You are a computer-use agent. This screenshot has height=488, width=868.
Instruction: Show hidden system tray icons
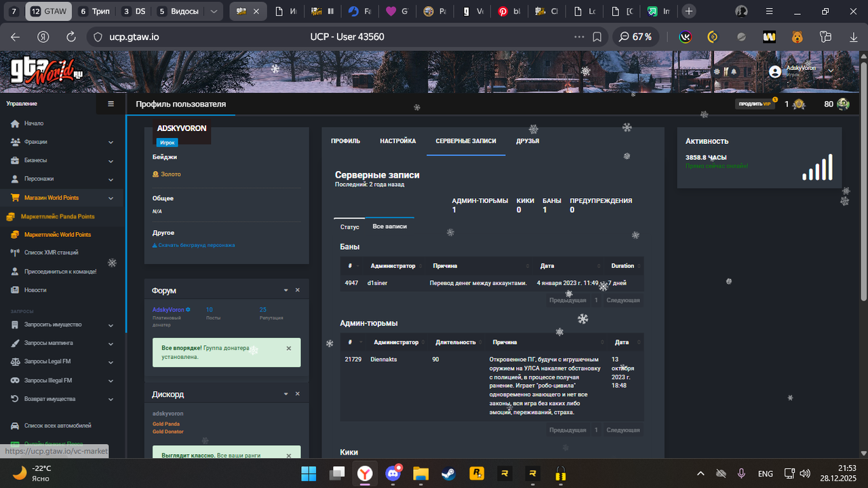tap(701, 473)
